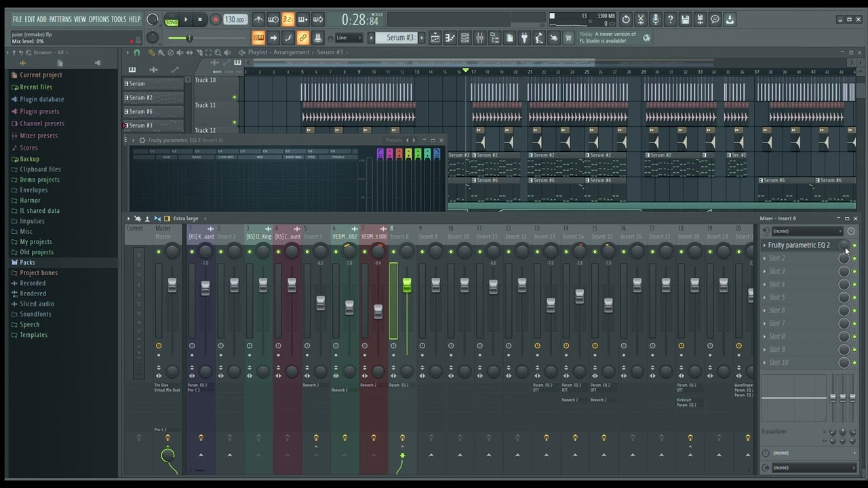The height and width of the screenshot is (488, 868).
Task: Select the mute tool in the playlist toolbar
Action: [x=179, y=52]
